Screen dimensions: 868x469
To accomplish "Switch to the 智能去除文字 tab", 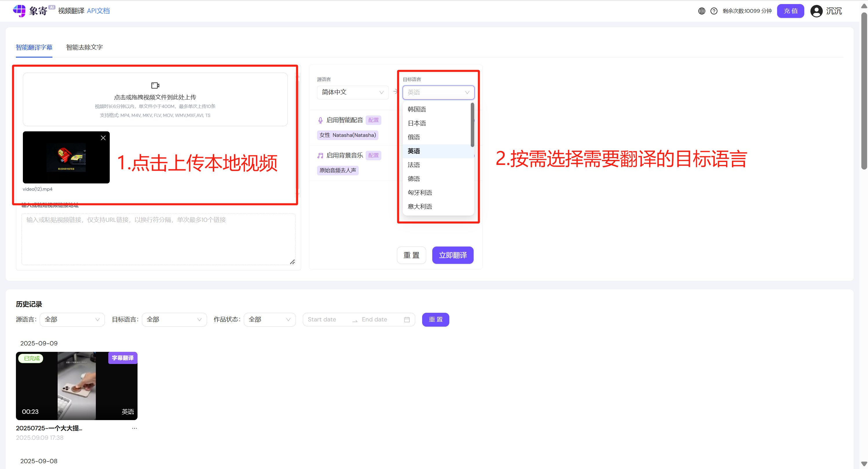I will click(x=84, y=47).
